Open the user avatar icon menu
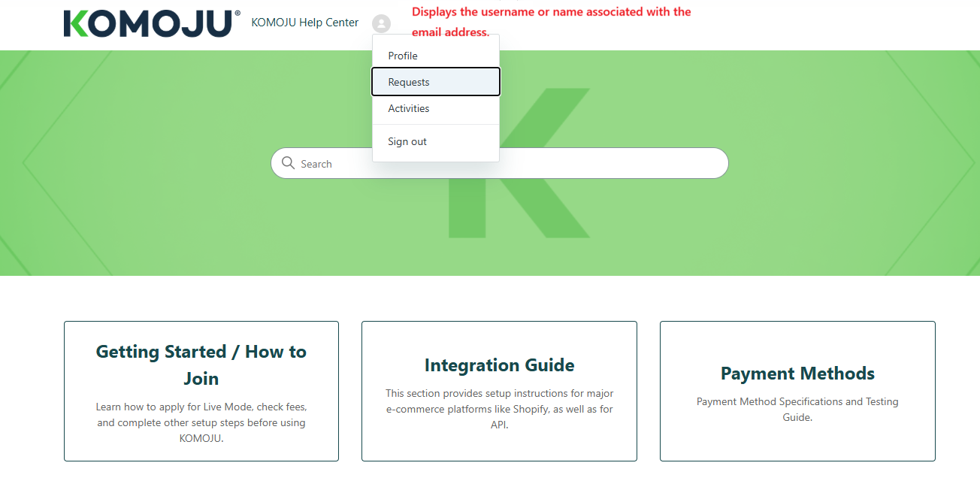Screen dimensions: 980x478 click(381, 23)
